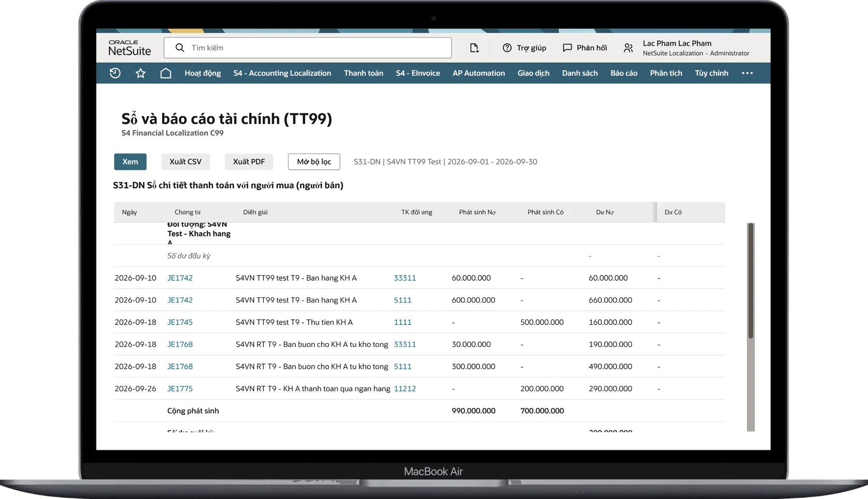Image resolution: width=868 pixels, height=499 pixels.
Task: Click the Xem button
Action: [x=130, y=162]
